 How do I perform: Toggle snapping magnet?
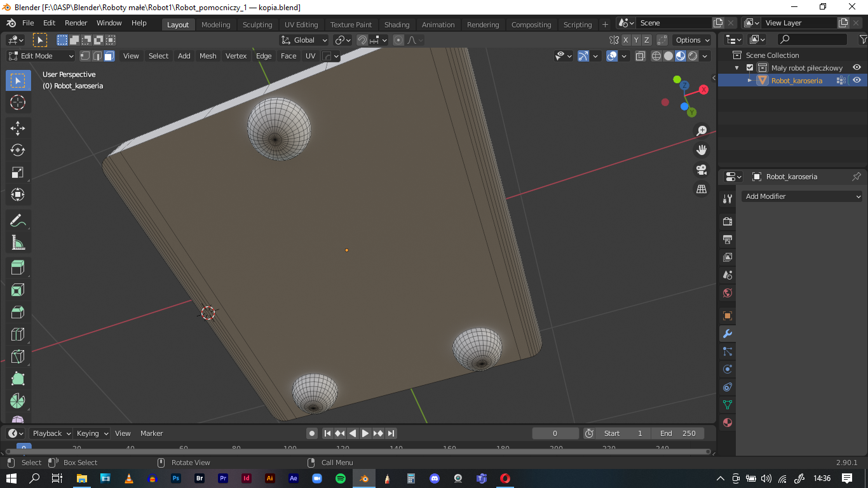click(x=362, y=40)
